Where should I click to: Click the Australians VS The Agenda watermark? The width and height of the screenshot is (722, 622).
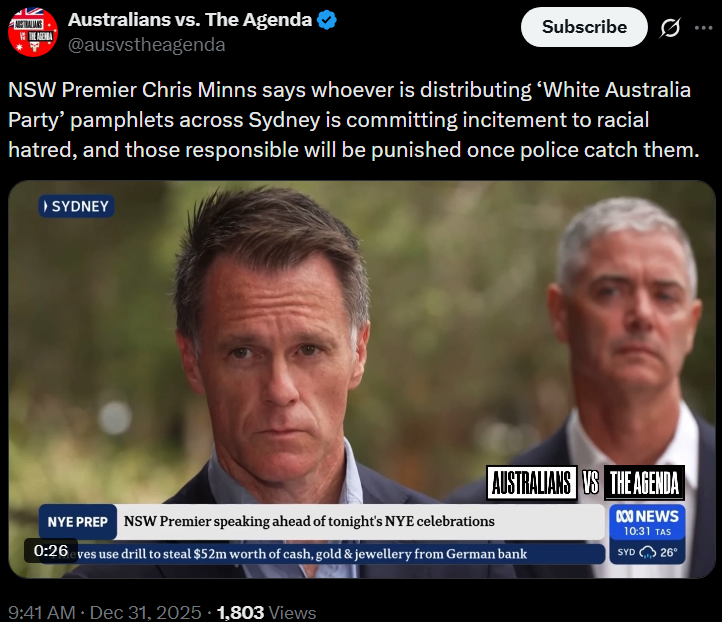click(x=585, y=483)
